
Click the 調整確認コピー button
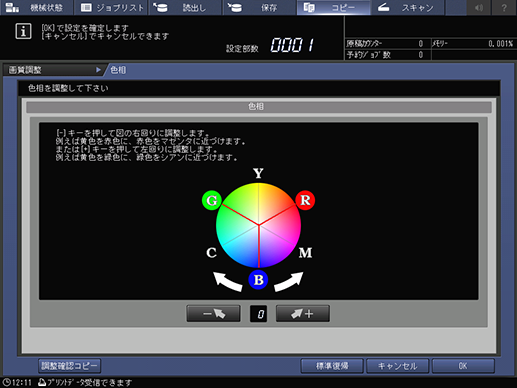pos(70,366)
